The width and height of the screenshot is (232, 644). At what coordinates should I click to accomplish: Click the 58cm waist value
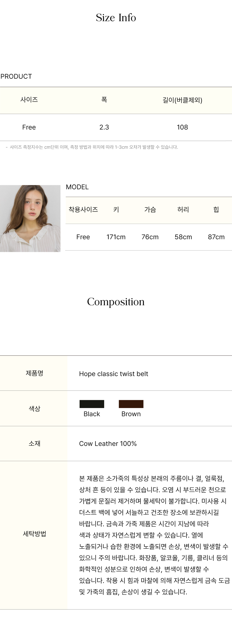tap(183, 237)
